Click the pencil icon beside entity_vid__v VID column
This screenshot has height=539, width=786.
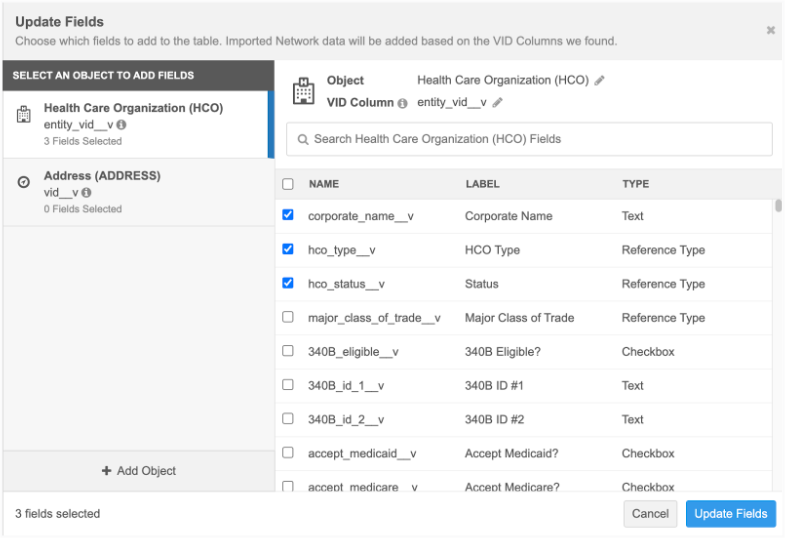[x=497, y=103]
